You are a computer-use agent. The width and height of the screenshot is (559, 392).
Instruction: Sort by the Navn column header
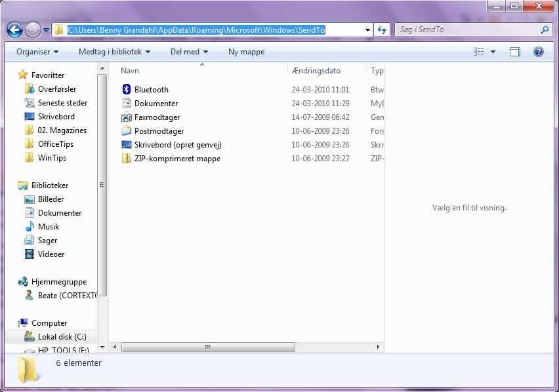point(130,71)
